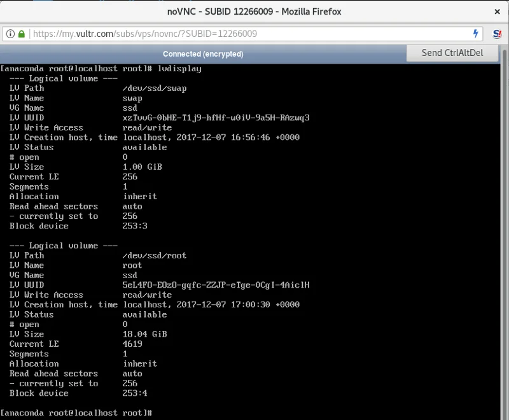The width and height of the screenshot is (509, 420).
Task: Click the bottom terminal prompt line
Action: pyautogui.click(x=76, y=413)
